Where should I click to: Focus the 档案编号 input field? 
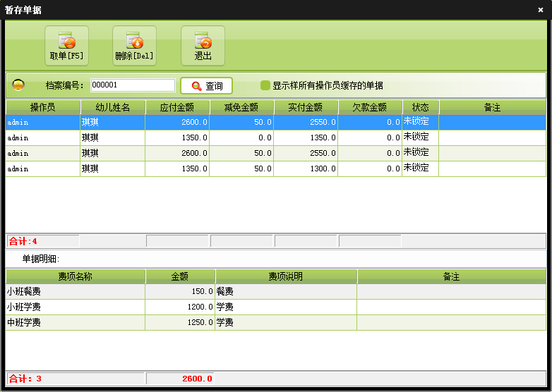(133, 85)
